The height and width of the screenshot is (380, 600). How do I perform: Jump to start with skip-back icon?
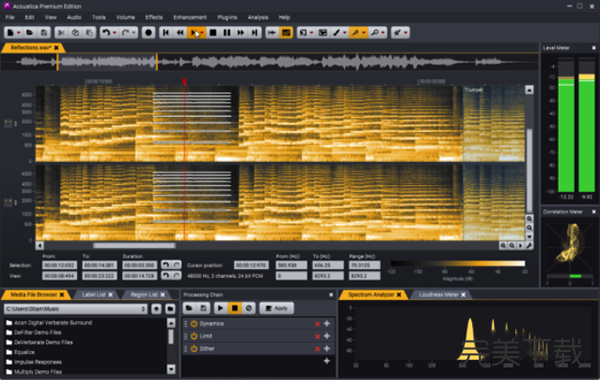click(166, 33)
